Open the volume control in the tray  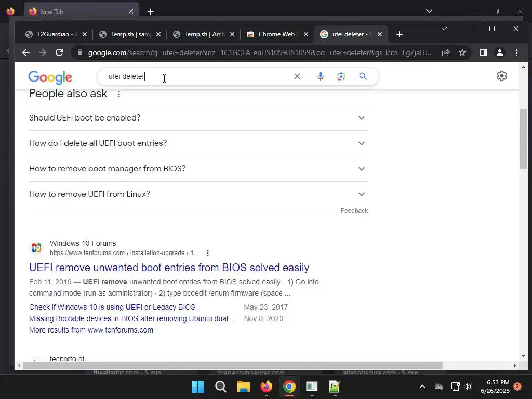click(x=468, y=387)
